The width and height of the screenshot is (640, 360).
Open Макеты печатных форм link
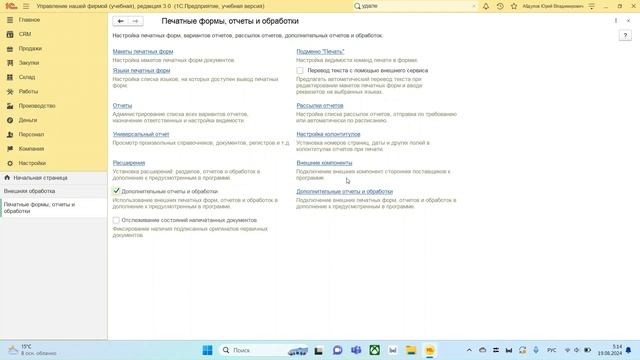[x=143, y=51]
